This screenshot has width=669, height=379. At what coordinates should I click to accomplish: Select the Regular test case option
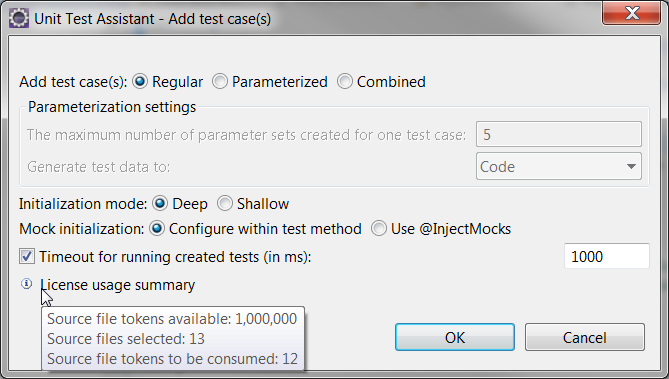140,81
